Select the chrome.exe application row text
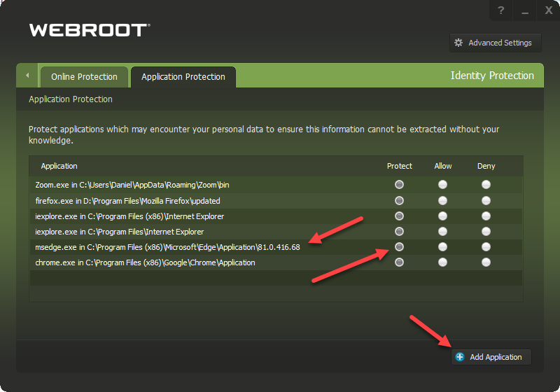The width and height of the screenshot is (560, 392). [145, 262]
